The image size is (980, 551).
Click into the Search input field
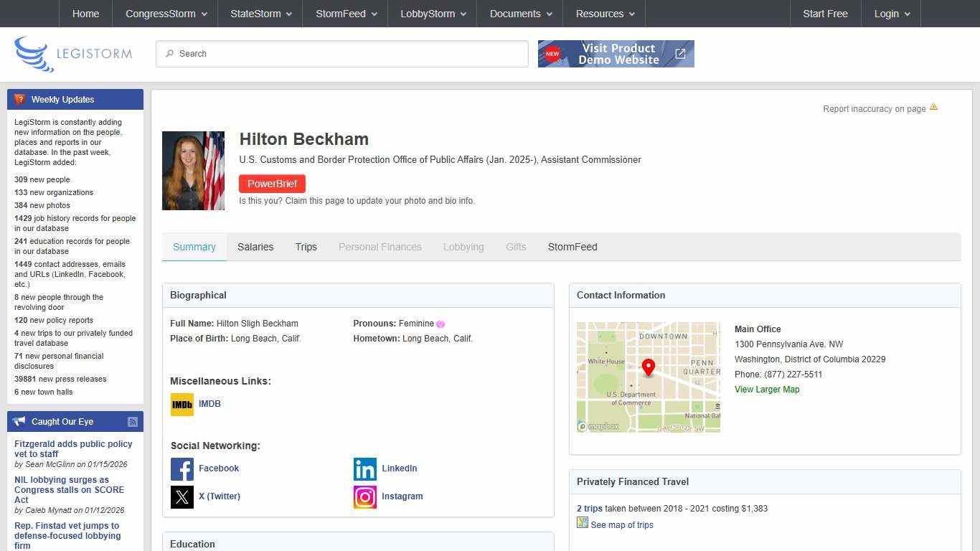tap(342, 54)
